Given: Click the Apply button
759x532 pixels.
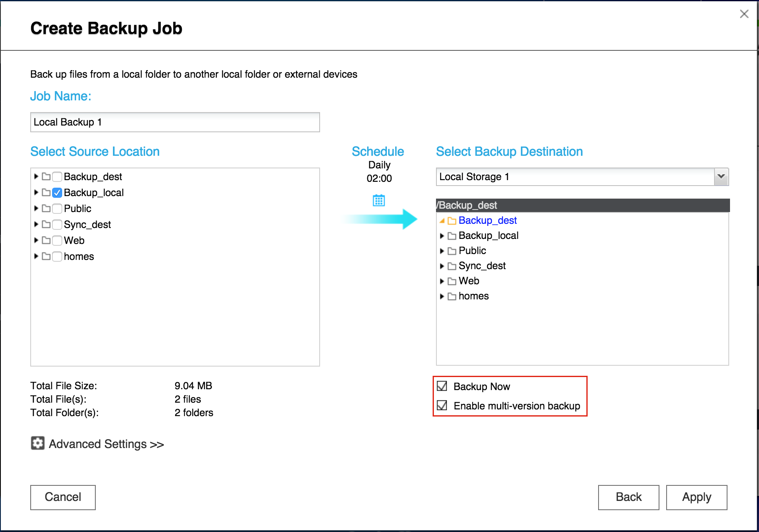Looking at the screenshot, I should (696, 497).
